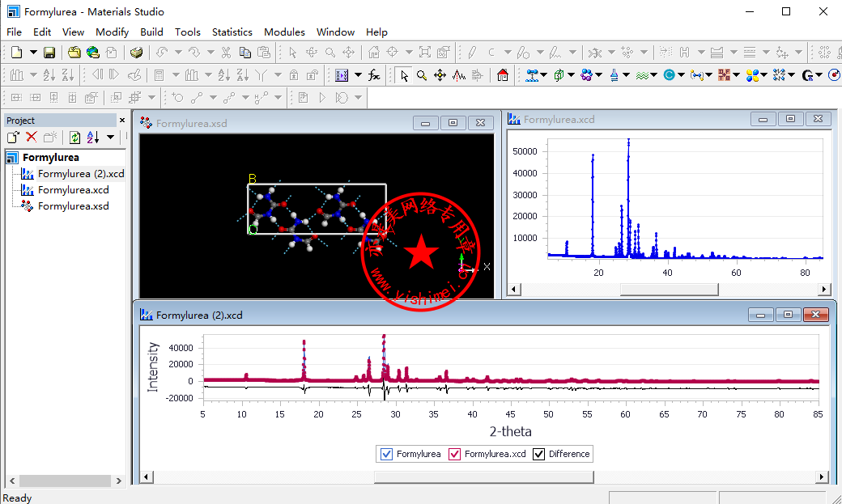Open a file with the yellow folder icon

click(x=74, y=52)
